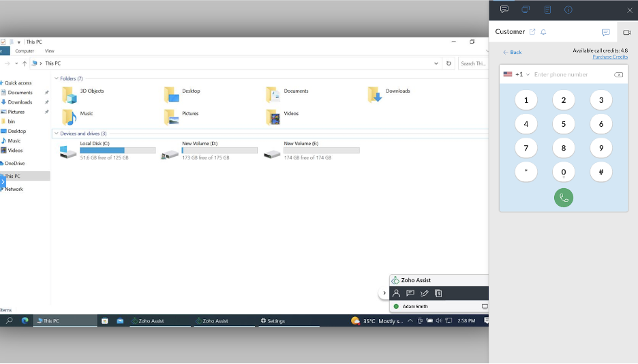Click the annotate pencil icon in Zoho Assist widget
Viewport: 638px width, 364px height.
(x=424, y=293)
